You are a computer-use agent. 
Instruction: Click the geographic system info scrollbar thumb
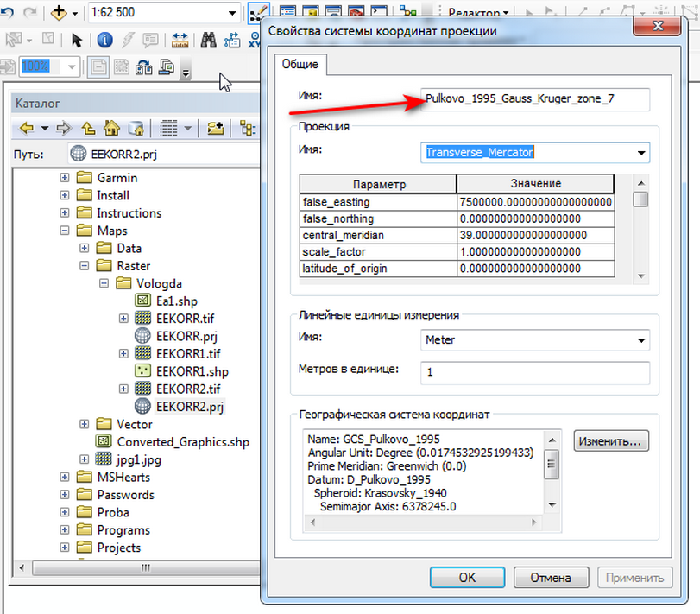pyautogui.click(x=552, y=465)
